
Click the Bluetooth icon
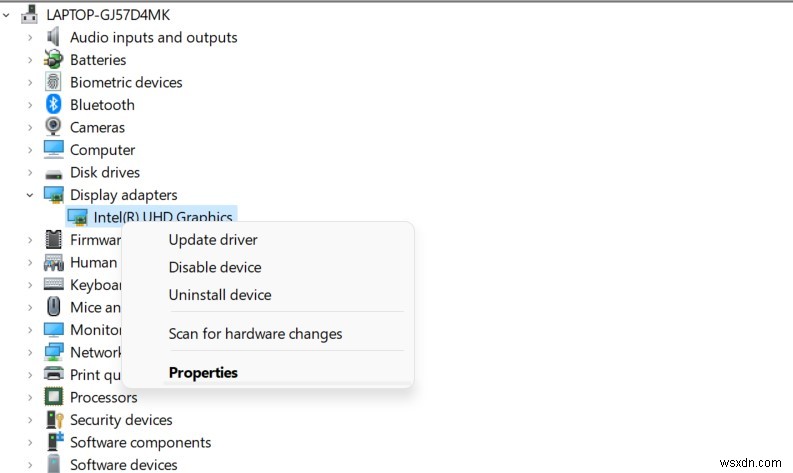pos(54,105)
